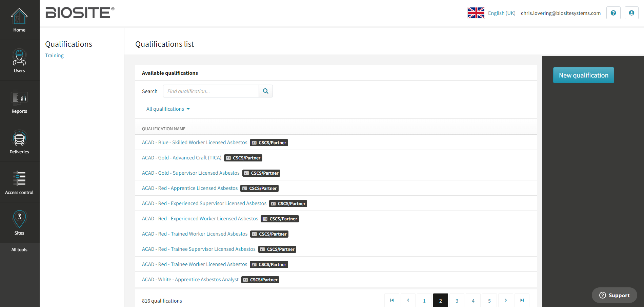Click the search magnifier button

(266, 91)
